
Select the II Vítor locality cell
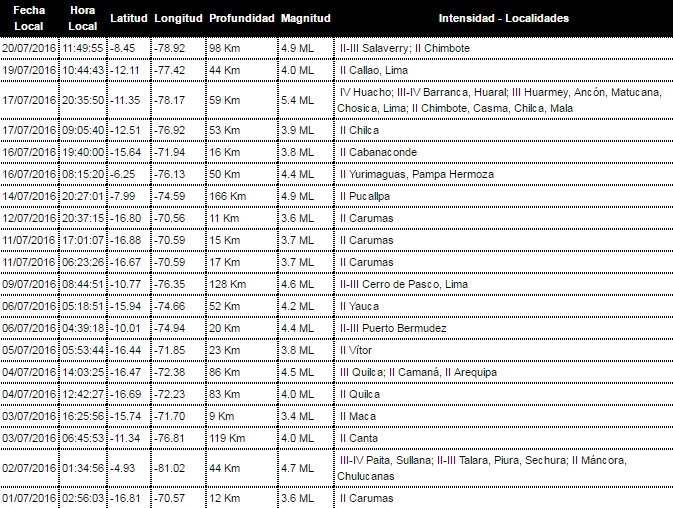[x=356, y=350]
